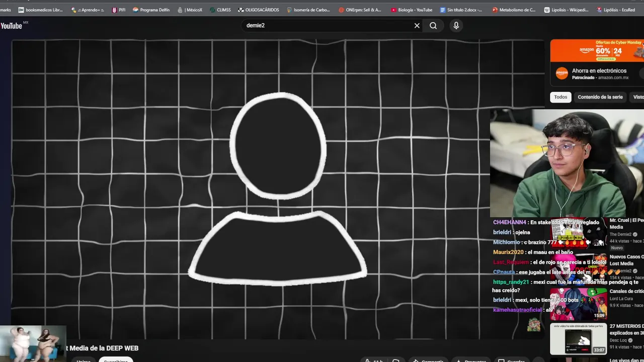Click chat username Last_Requiem

[x=511, y=262]
